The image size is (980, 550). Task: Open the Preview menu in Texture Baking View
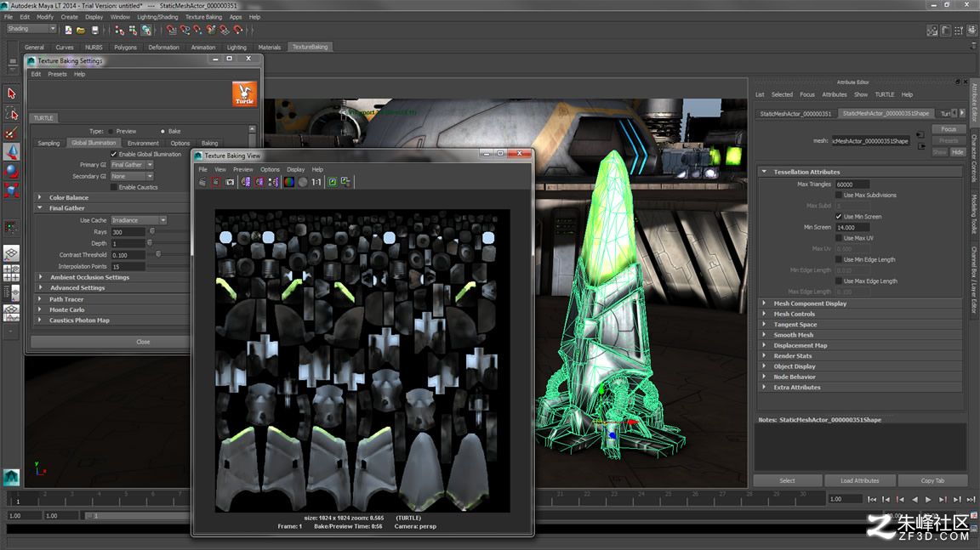pos(243,169)
